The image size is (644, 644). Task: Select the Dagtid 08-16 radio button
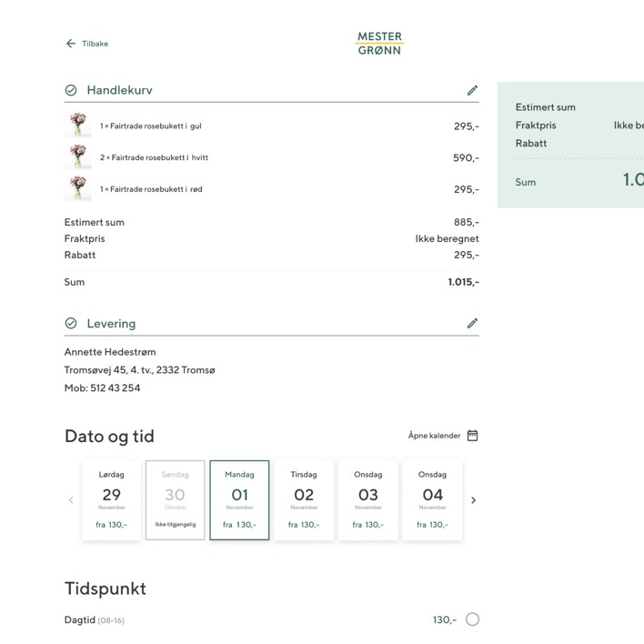point(472,619)
